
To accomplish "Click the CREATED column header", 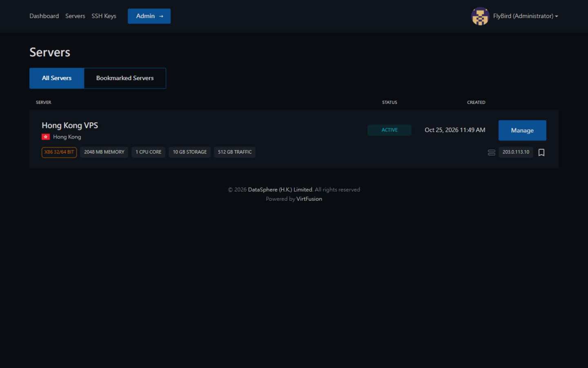I will [476, 102].
